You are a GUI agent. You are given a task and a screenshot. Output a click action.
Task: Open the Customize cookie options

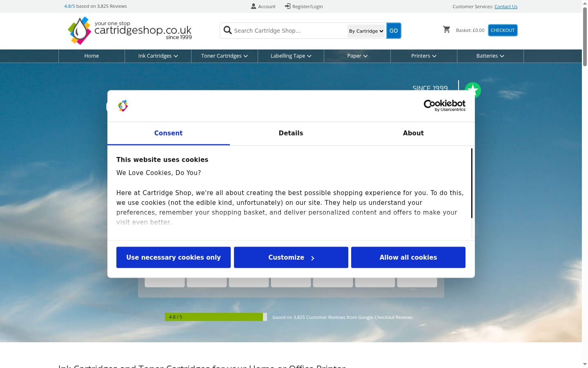click(x=291, y=258)
